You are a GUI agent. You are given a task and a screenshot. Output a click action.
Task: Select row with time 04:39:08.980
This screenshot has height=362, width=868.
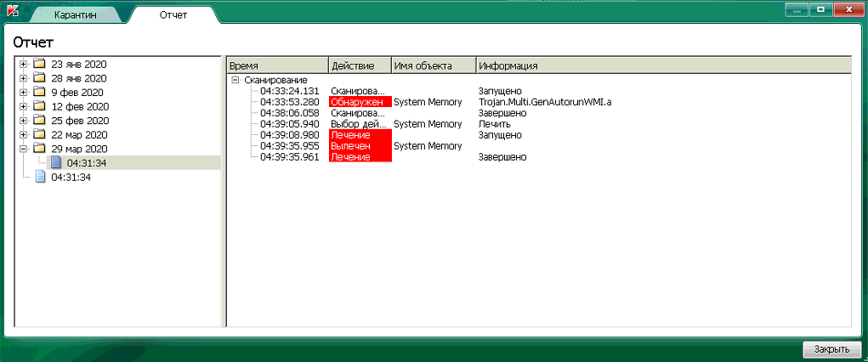click(290, 135)
